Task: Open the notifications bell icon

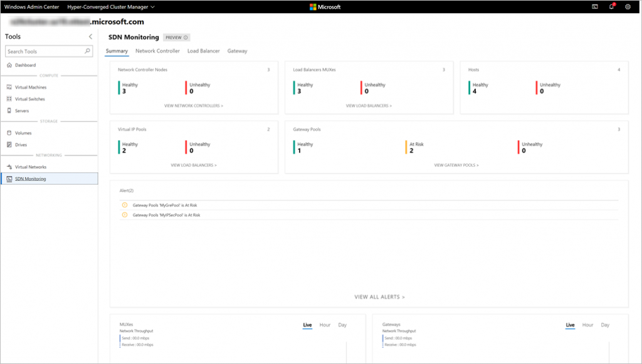Action: point(612,6)
